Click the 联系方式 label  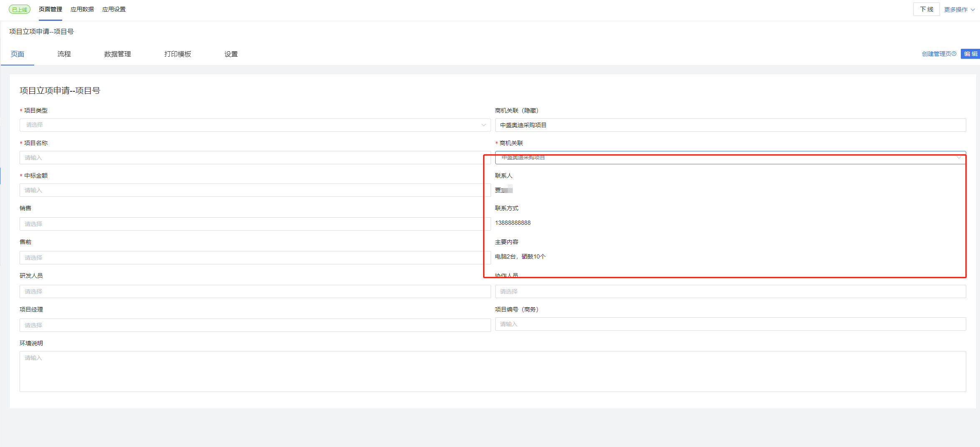click(x=506, y=208)
